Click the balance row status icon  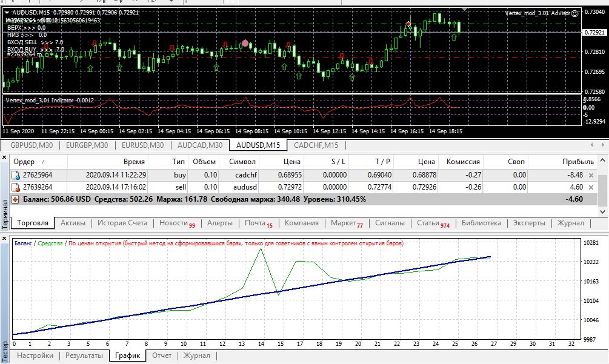pyautogui.click(x=15, y=199)
